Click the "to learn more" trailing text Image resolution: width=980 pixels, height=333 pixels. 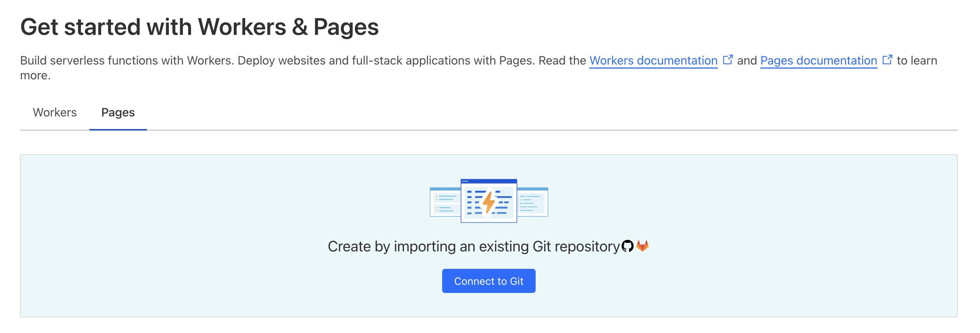tap(917, 60)
